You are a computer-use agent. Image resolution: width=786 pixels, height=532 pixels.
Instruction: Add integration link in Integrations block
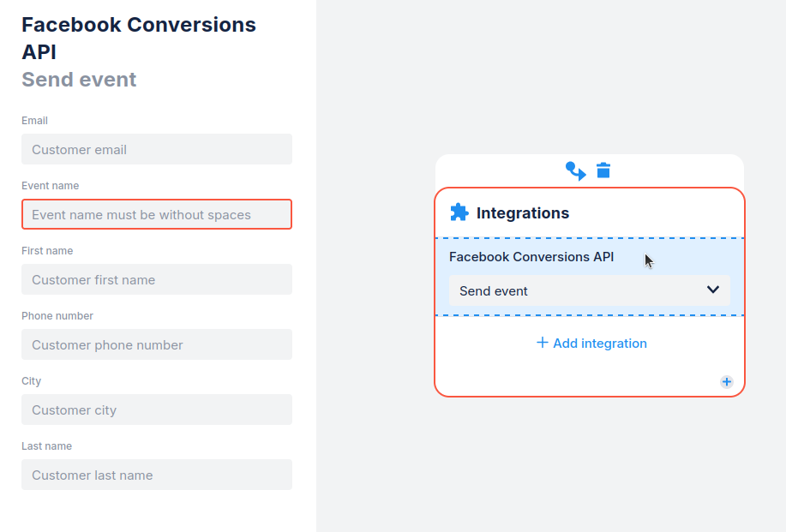[x=591, y=344]
